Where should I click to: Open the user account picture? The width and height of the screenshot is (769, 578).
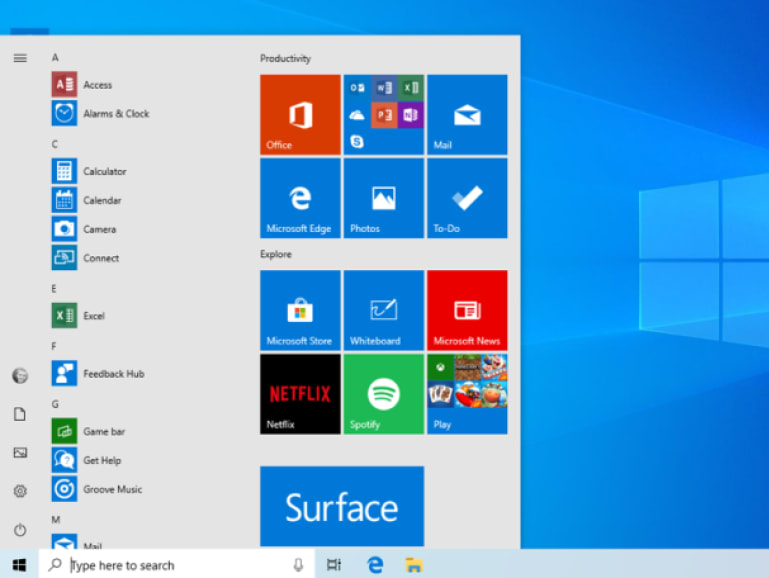click(x=20, y=376)
